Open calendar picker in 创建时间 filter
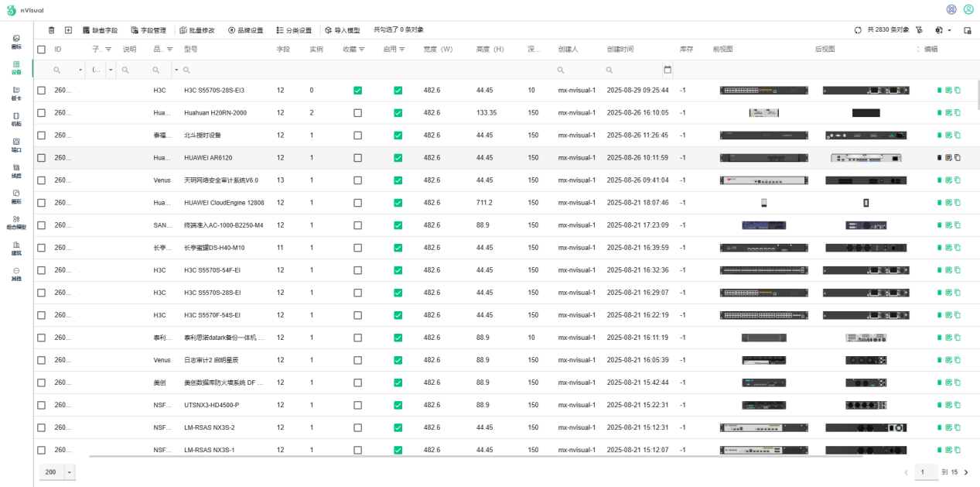Screen dimensions: 980x487 coord(668,70)
